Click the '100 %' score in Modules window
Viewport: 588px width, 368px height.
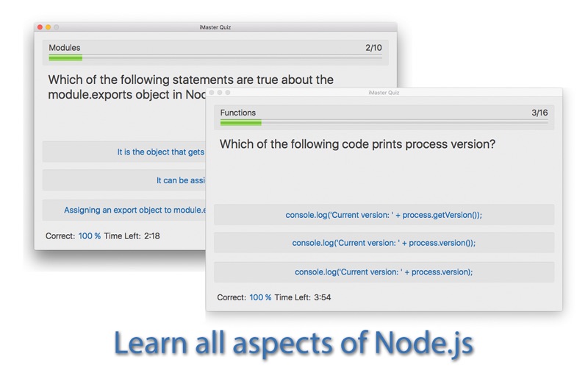[x=89, y=236]
